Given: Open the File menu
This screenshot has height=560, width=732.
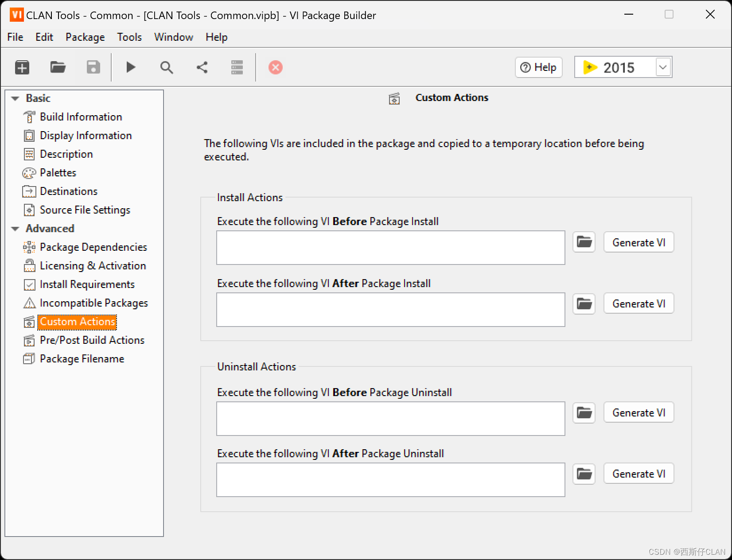Looking at the screenshot, I should pos(15,37).
